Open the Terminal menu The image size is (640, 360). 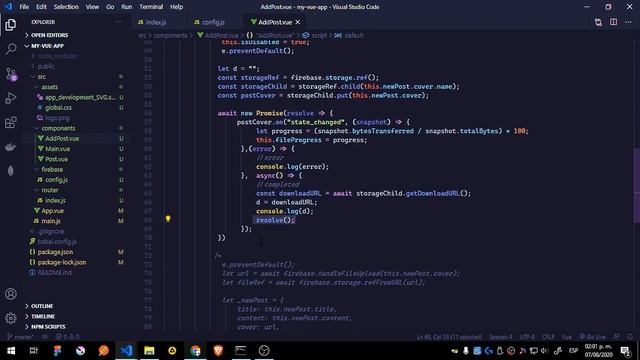151,7
